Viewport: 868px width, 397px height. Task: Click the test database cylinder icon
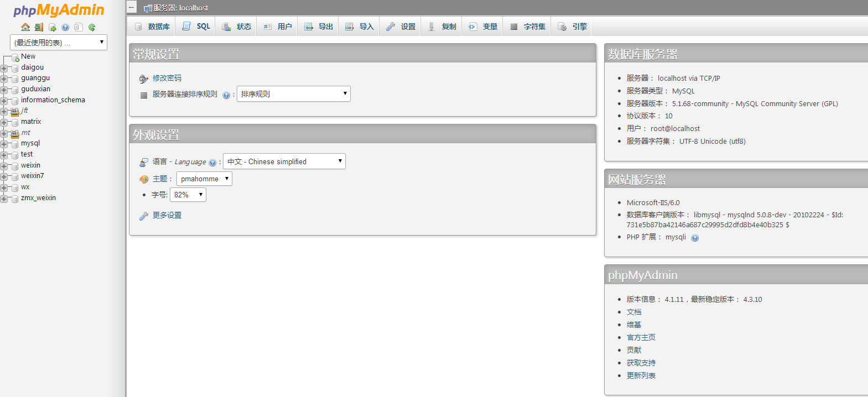click(x=15, y=155)
